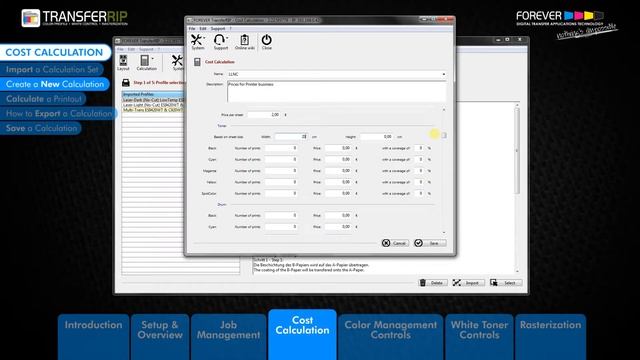The height and width of the screenshot is (360, 640).
Task: Toggle the checkbox right of the Height field
Action: pos(444,136)
